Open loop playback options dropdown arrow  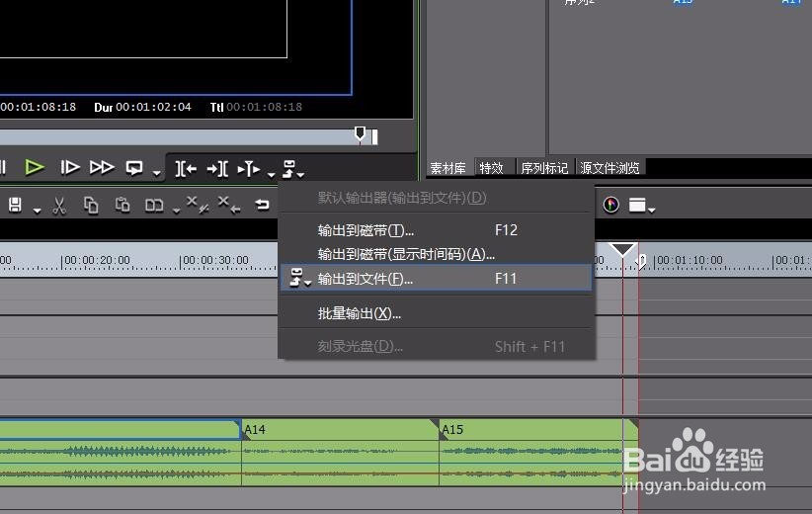click(x=156, y=174)
